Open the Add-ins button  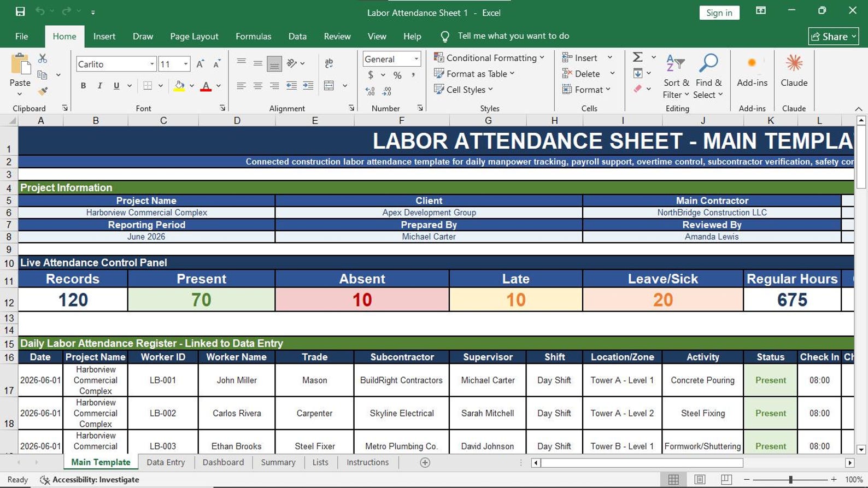pyautogui.click(x=752, y=70)
